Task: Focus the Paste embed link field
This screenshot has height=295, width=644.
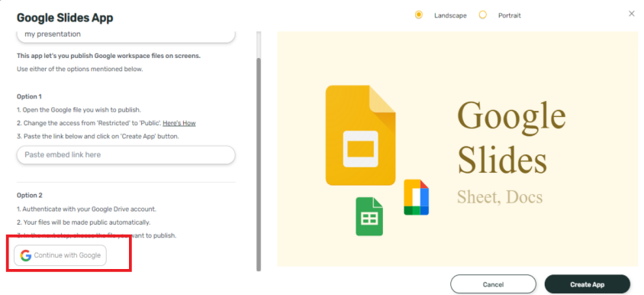Action: [126, 154]
